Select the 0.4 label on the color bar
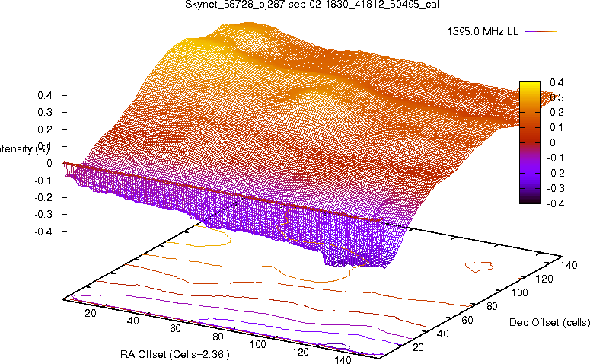Viewport: 590px width, 364px height. (x=557, y=82)
